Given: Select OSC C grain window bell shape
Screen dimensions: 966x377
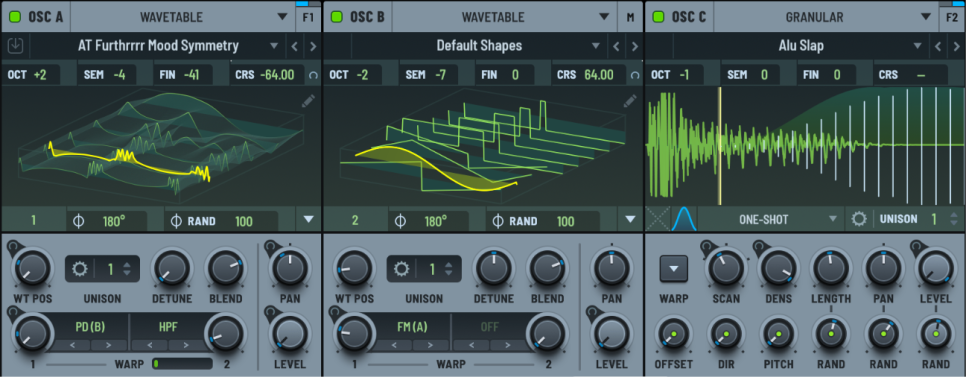Looking at the screenshot, I should coord(683,219).
